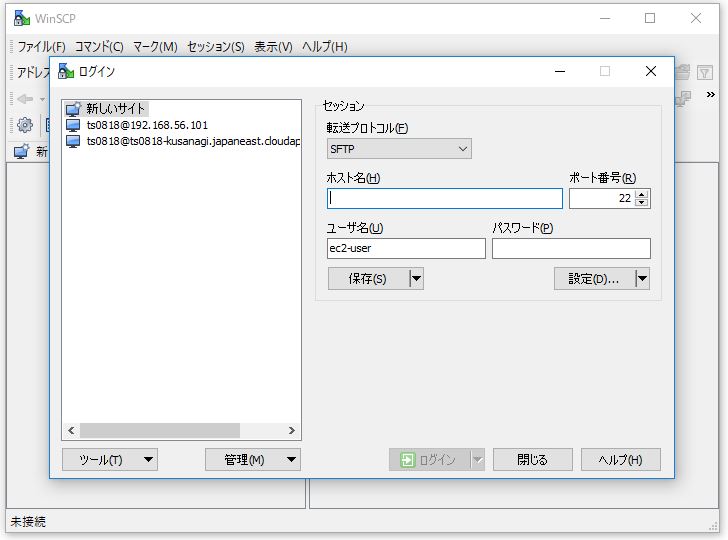Screen dimensions: 728x540
Task: Click the site list scroll left arrow
Action: point(71,430)
